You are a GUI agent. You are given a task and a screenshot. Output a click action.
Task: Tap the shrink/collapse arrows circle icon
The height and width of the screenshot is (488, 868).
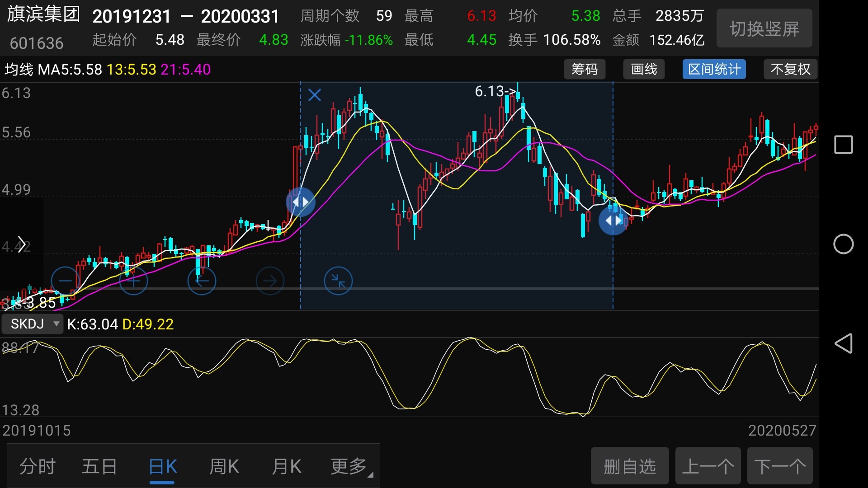(338, 281)
